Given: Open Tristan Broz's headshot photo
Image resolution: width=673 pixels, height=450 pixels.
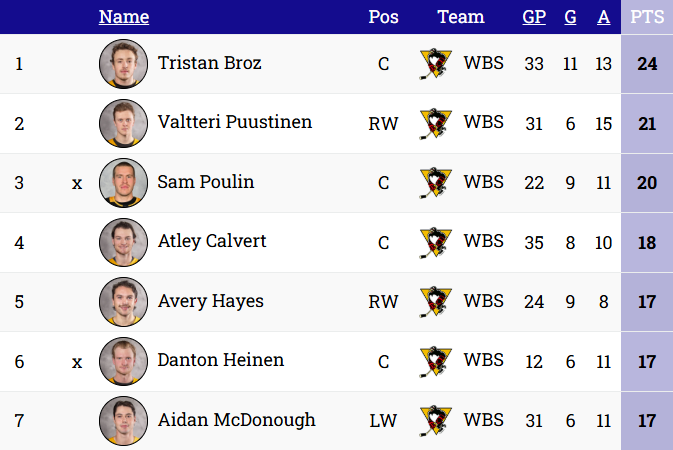Looking at the screenshot, I should tap(123, 64).
